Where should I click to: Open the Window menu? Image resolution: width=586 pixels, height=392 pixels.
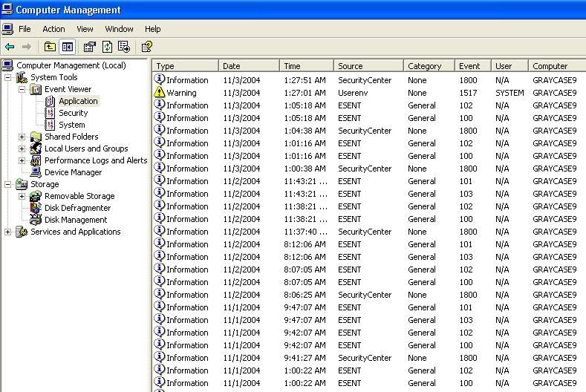119,29
